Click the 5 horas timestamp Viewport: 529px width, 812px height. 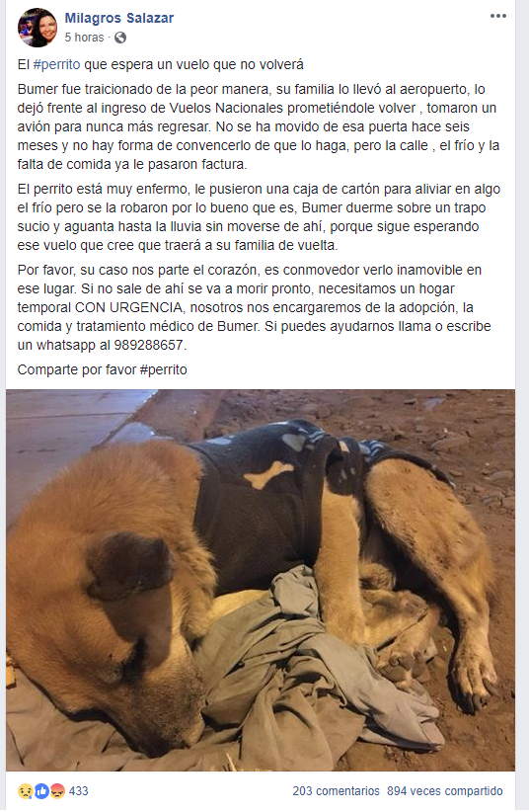84,38
